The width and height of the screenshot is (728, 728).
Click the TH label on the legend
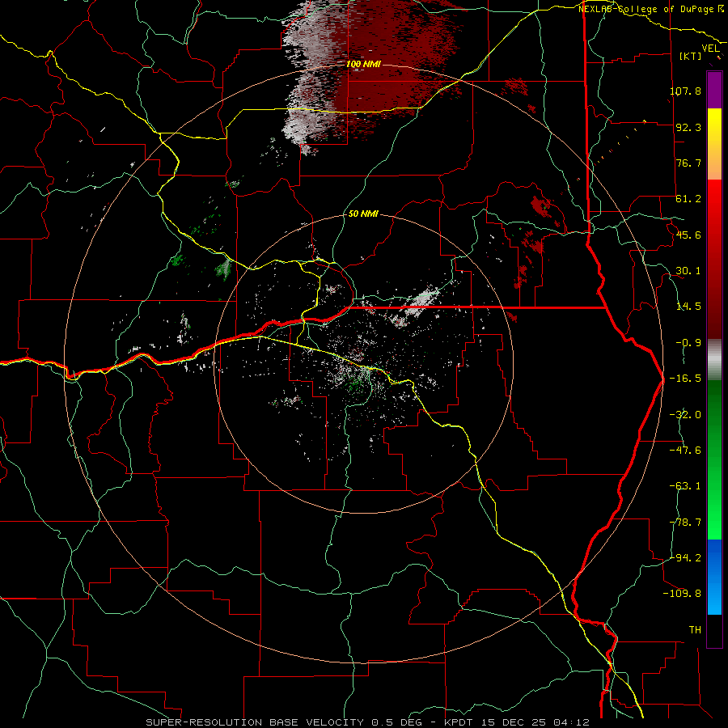(x=695, y=629)
